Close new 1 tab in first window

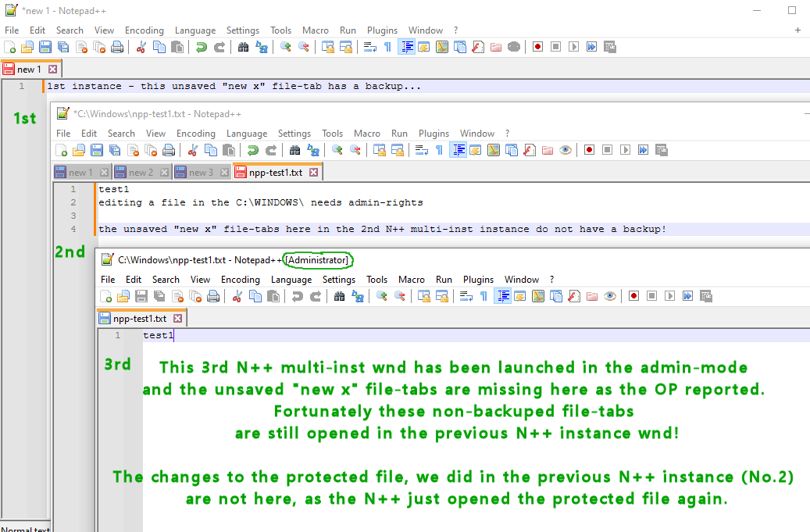[52, 70]
